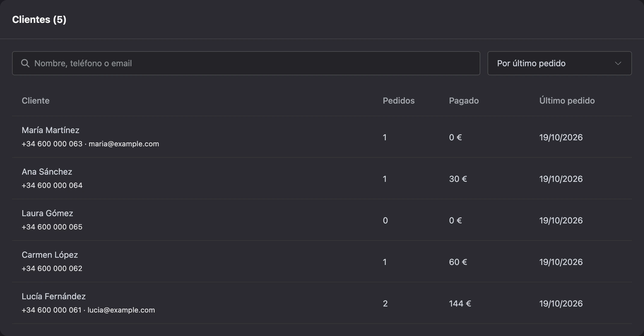Open Carmen López client row

click(322, 262)
